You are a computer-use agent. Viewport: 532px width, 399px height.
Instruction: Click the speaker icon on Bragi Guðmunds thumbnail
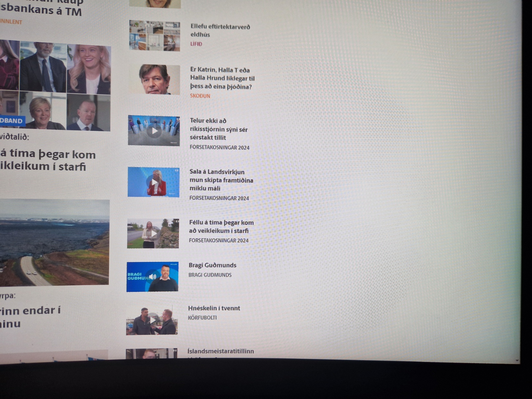click(153, 277)
